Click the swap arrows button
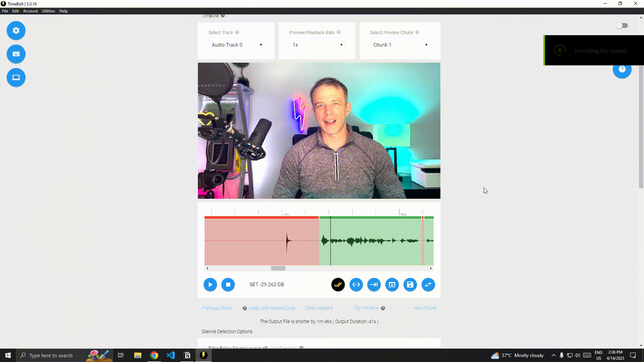The width and height of the screenshot is (644, 362). [x=428, y=285]
